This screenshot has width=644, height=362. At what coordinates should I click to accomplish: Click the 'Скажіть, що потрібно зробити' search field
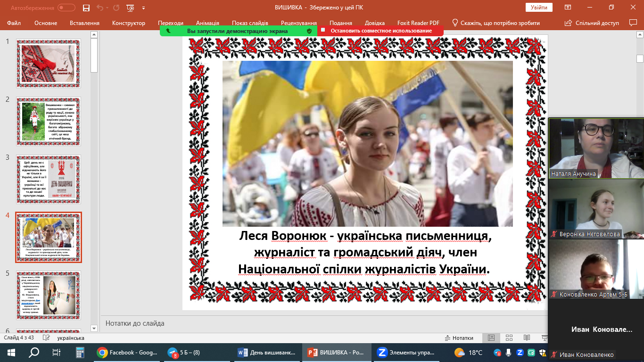coord(496,23)
